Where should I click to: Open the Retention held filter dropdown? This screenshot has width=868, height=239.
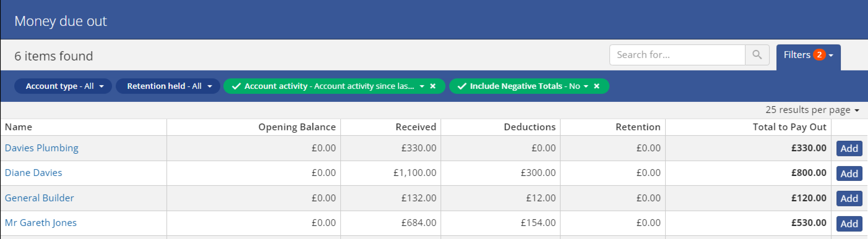168,86
